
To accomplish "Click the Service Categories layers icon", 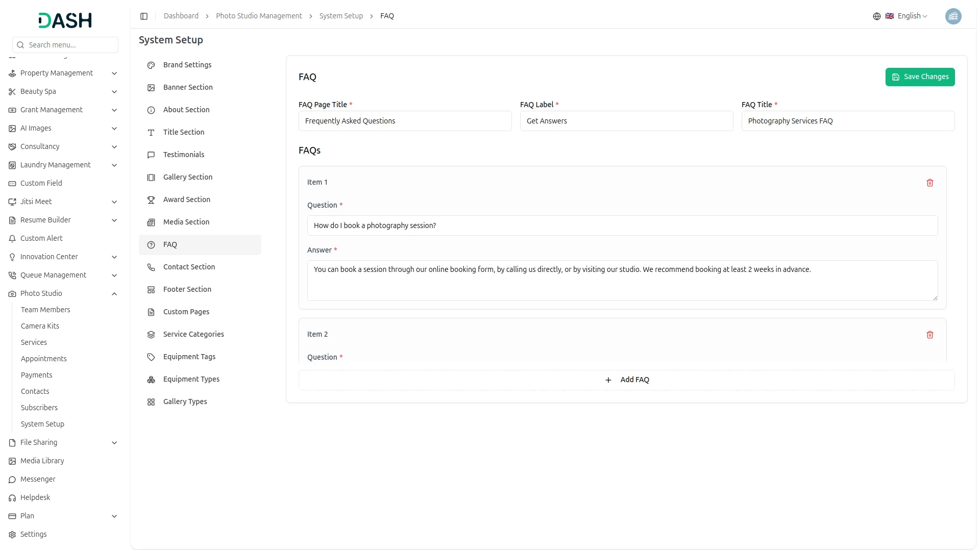I will click(151, 335).
